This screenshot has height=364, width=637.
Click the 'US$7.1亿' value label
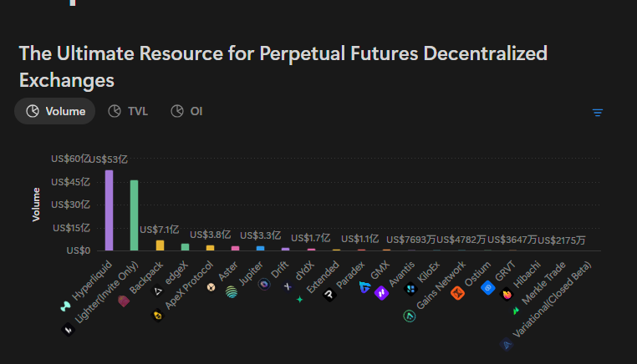(x=159, y=230)
